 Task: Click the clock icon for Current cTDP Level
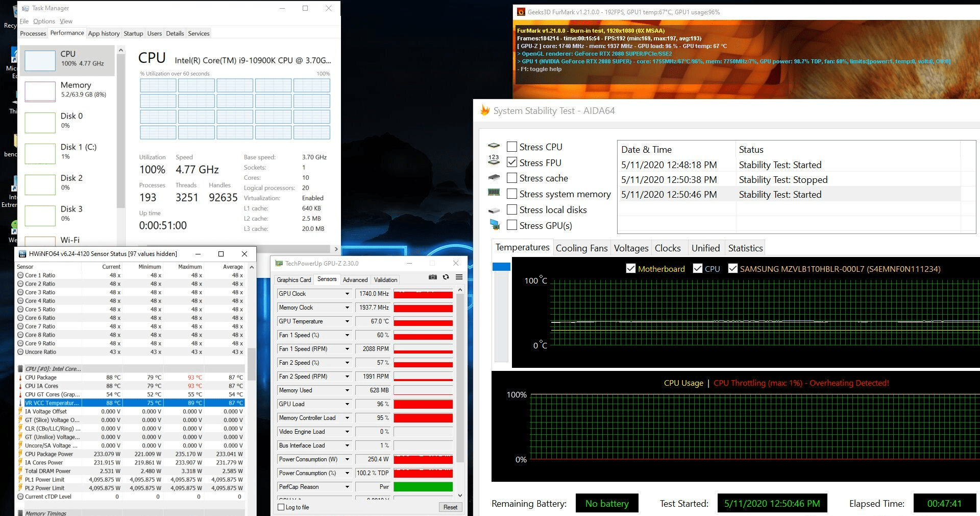click(x=20, y=497)
